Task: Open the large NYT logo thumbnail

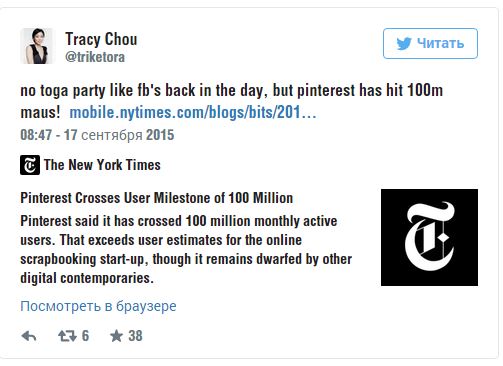Action: point(429,237)
